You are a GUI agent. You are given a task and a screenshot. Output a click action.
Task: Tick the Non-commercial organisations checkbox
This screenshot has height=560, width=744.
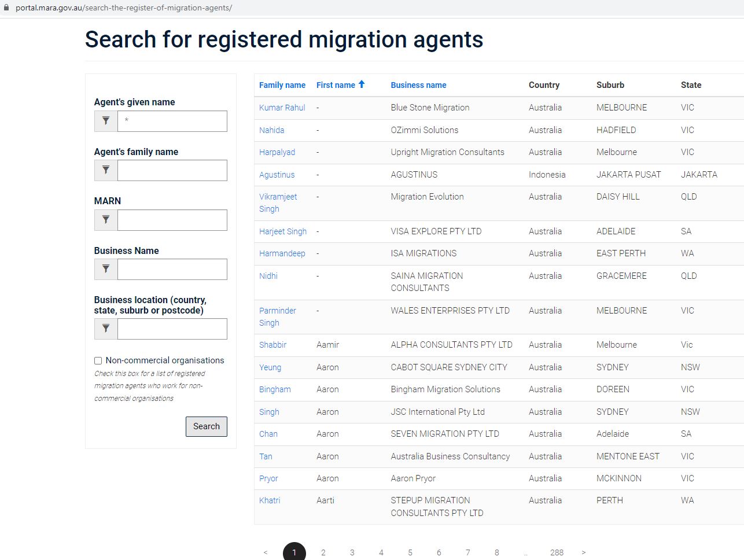[x=98, y=360]
